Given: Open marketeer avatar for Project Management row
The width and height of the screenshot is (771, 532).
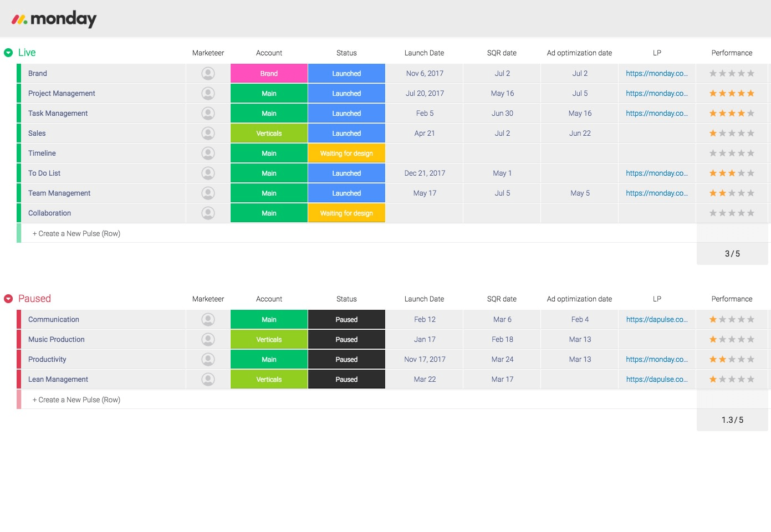Looking at the screenshot, I should coord(208,93).
